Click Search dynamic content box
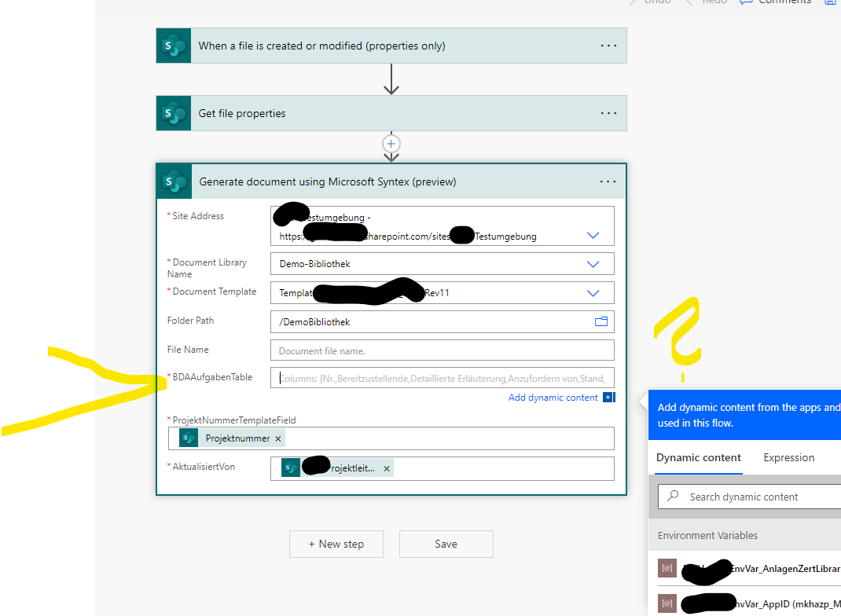 pyautogui.click(x=749, y=497)
